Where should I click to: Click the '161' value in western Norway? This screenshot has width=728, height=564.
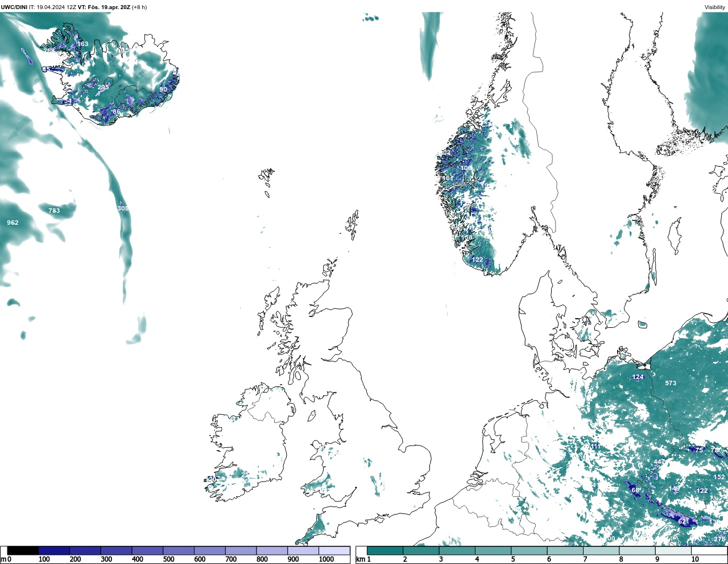coord(448,178)
